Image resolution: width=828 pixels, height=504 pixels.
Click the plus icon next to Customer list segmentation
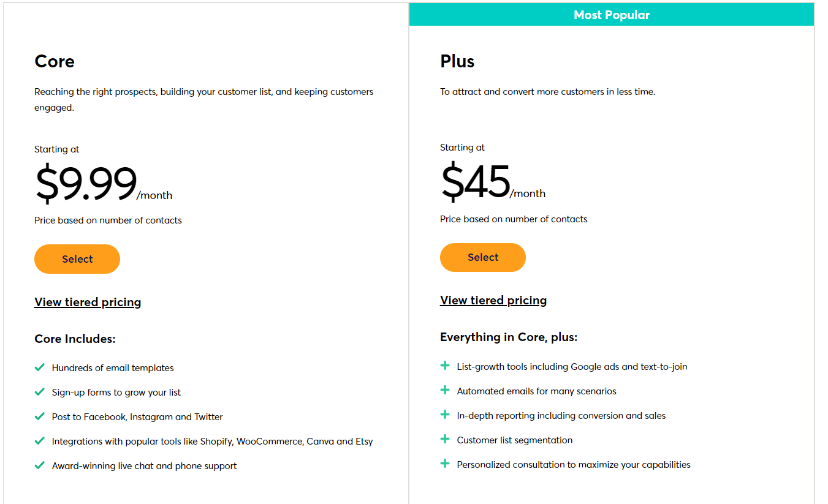coord(445,439)
